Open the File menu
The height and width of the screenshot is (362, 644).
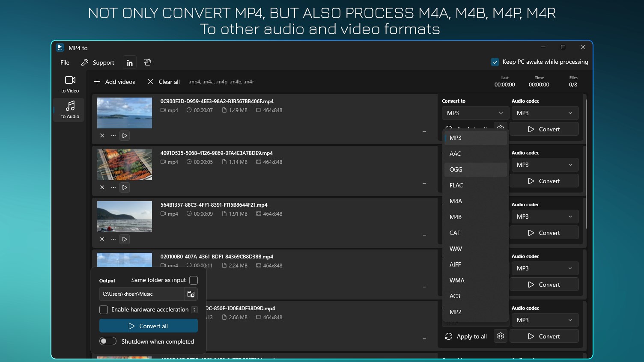pyautogui.click(x=64, y=62)
